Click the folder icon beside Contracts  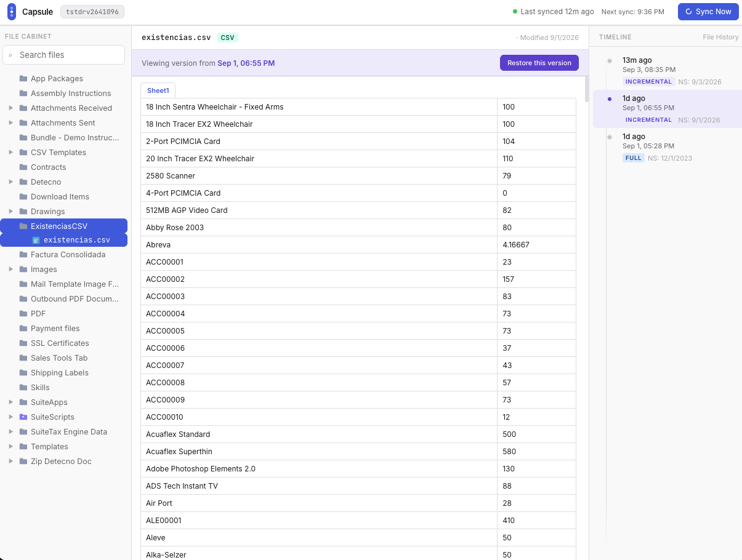(x=23, y=167)
